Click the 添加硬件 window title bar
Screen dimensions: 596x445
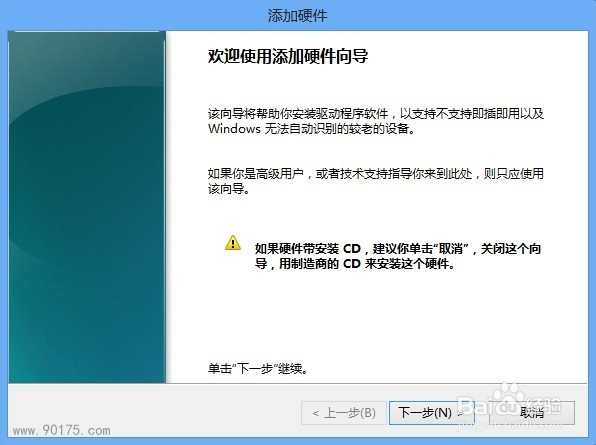click(x=298, y=15)
